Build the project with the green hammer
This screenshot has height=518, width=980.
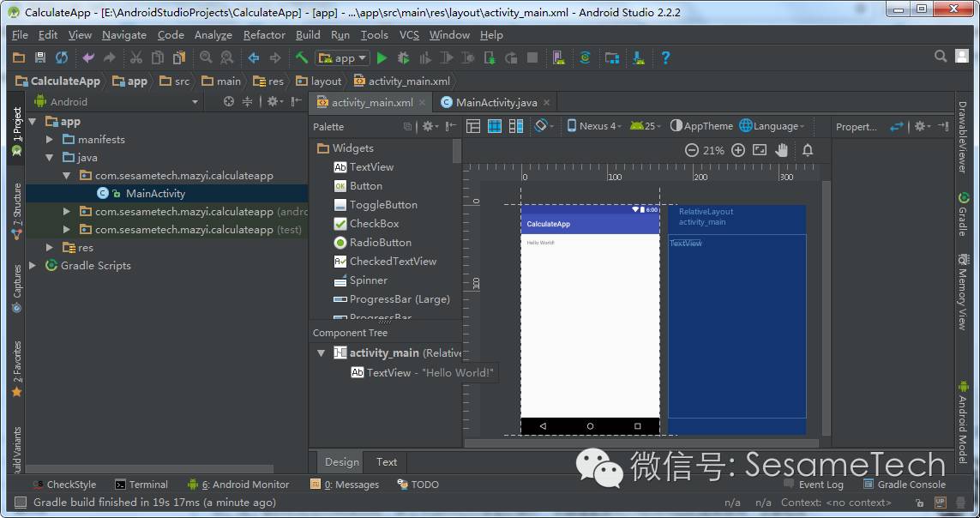point(302,58)
